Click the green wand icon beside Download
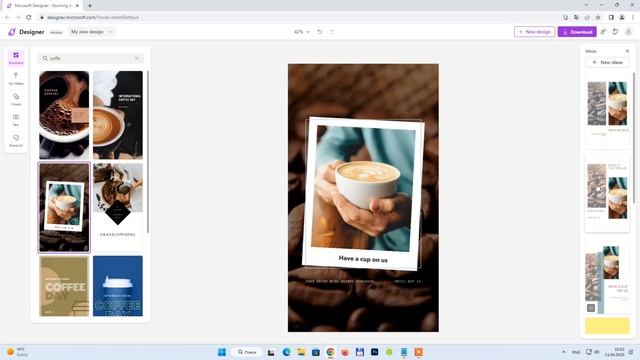The height and width of the screenshot is (360, 640). [x=603, y=32]
